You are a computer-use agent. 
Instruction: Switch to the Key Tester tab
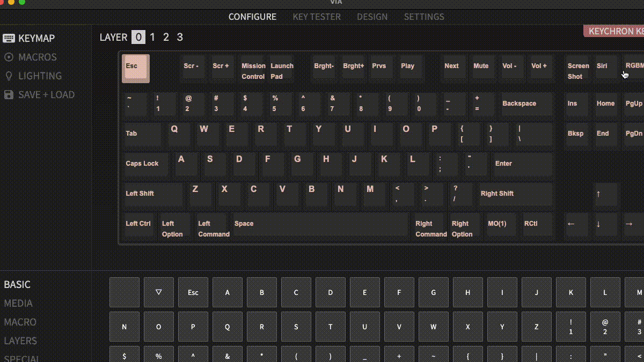(x=317, y=17)
